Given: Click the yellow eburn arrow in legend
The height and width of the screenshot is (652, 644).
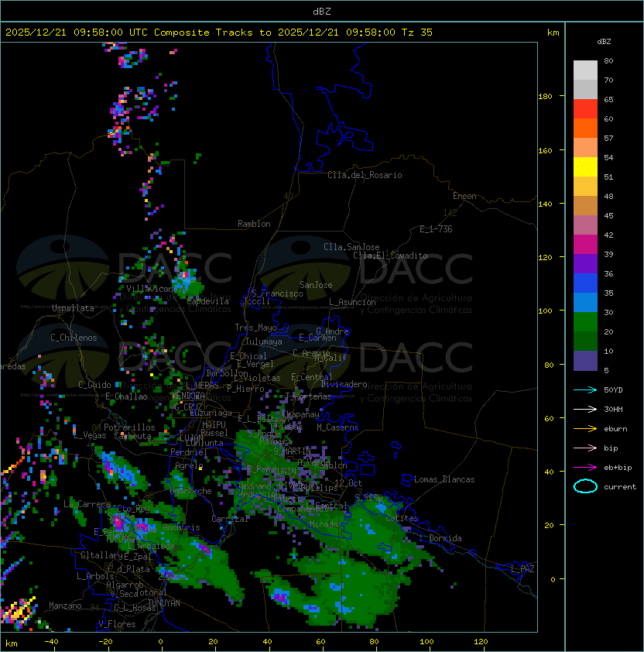Looking at the screenshot, I should (585, 429).
